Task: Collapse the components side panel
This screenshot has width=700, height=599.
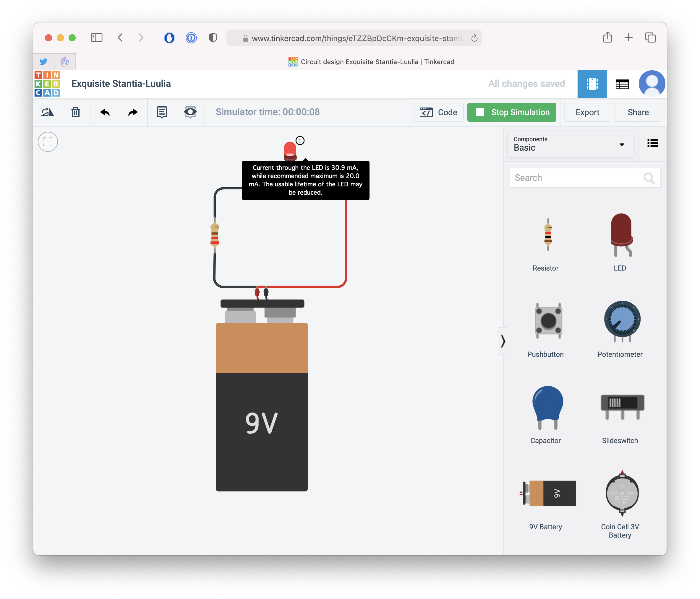Action: (503, 341)
